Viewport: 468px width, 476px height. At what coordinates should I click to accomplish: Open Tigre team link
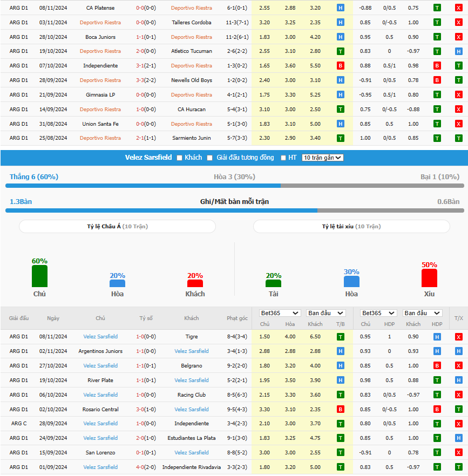click(191, 337)
